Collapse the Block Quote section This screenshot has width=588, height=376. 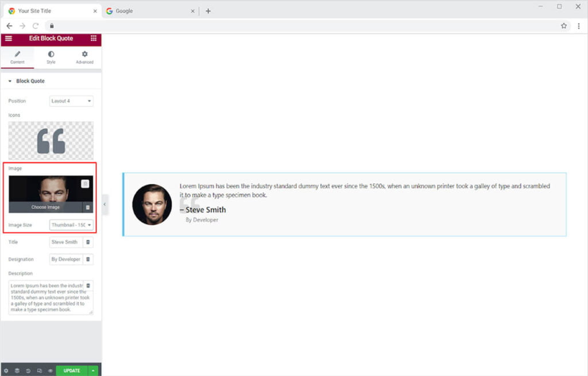[10, 81]
